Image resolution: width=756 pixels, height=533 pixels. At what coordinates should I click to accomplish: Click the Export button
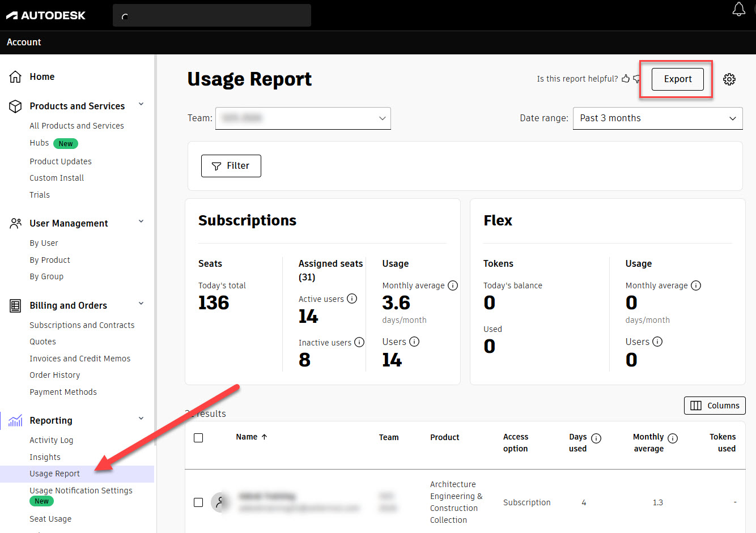[x=678, y=79]
